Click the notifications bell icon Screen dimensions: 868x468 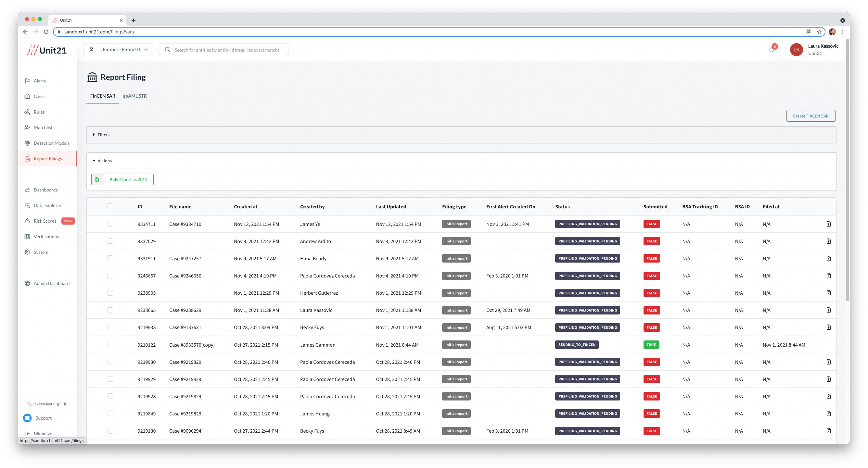(x=771, y=50)
